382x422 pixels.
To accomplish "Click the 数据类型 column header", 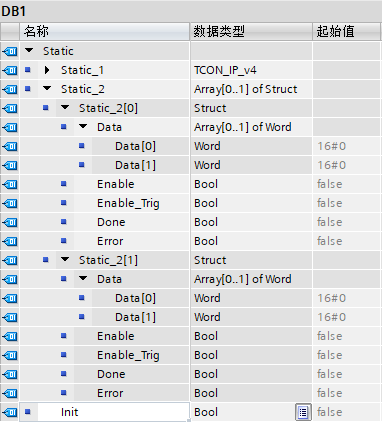I will click(251, 32).
